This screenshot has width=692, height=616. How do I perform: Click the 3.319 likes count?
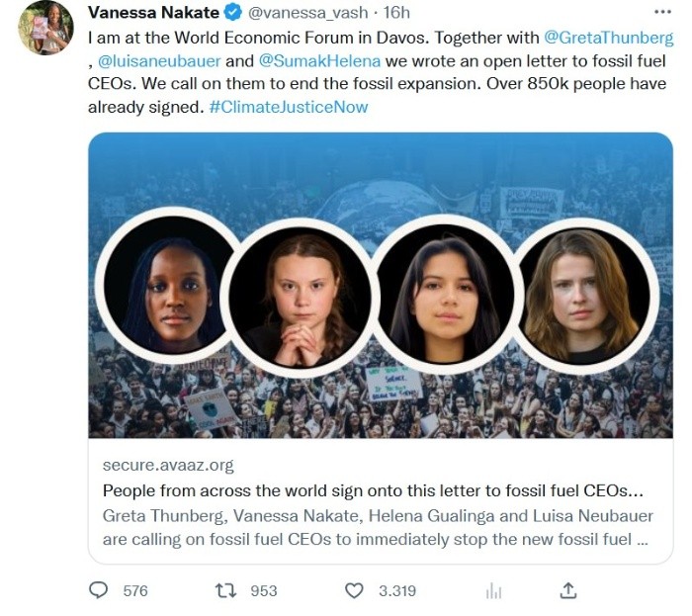coord(397,590)
